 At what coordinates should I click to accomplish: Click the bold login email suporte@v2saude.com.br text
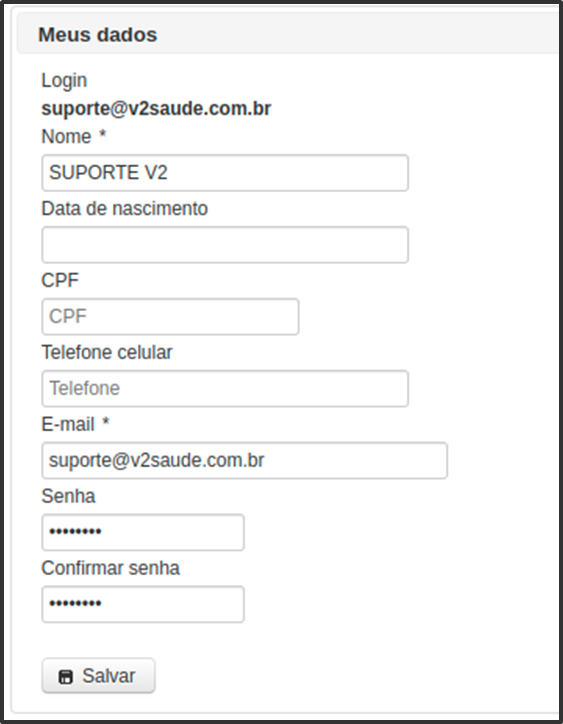point(156,109)
